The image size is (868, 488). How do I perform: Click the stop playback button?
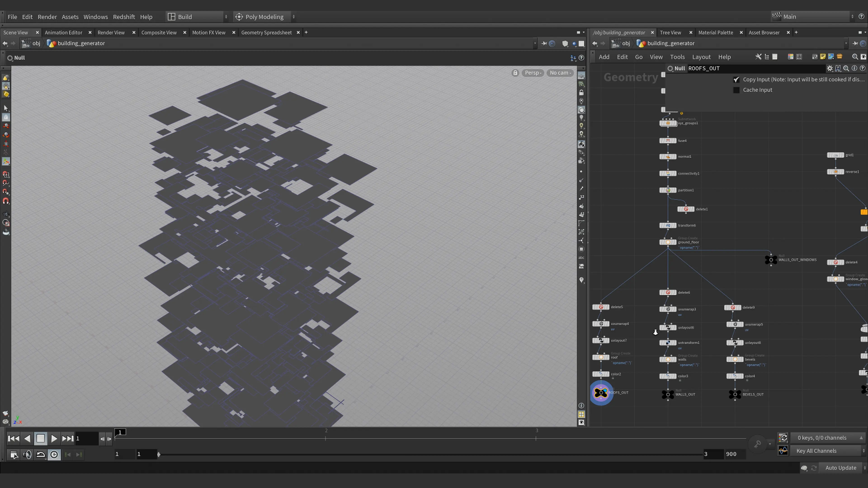pos(40,439)
